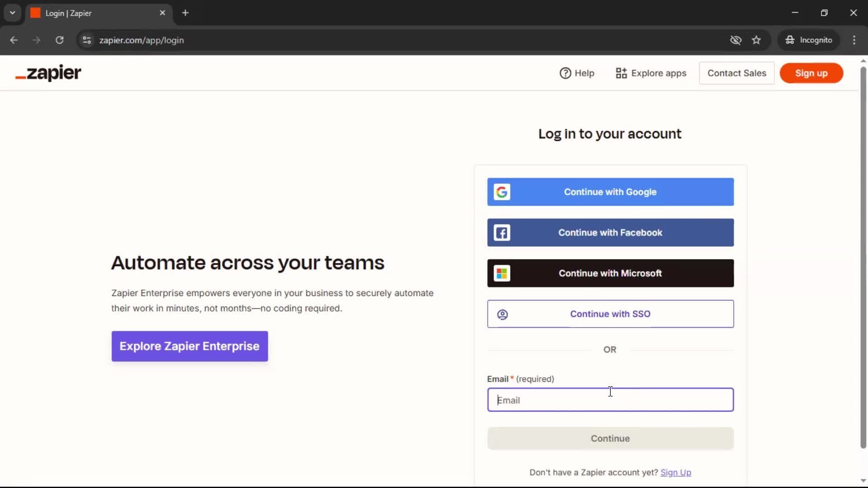Reload the page
The width and height of the screenshot is (868, 488).
tap(59, 40)
